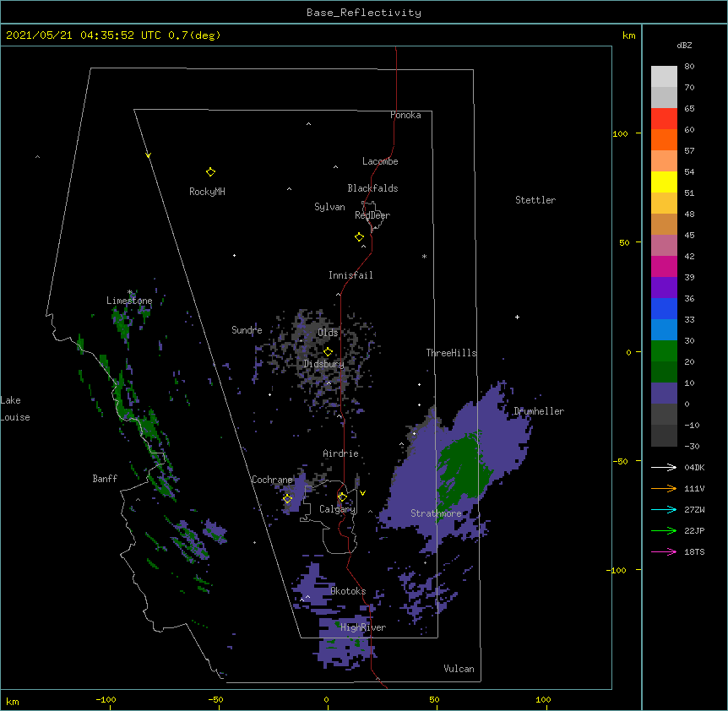Click the Strathmore town label

tap(436, 513)
